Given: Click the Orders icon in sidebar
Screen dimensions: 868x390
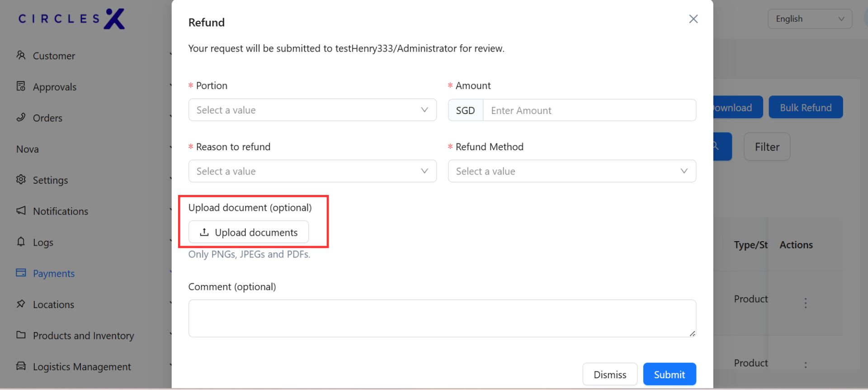Looking at the screenshot, I should [x=21, y=117].
